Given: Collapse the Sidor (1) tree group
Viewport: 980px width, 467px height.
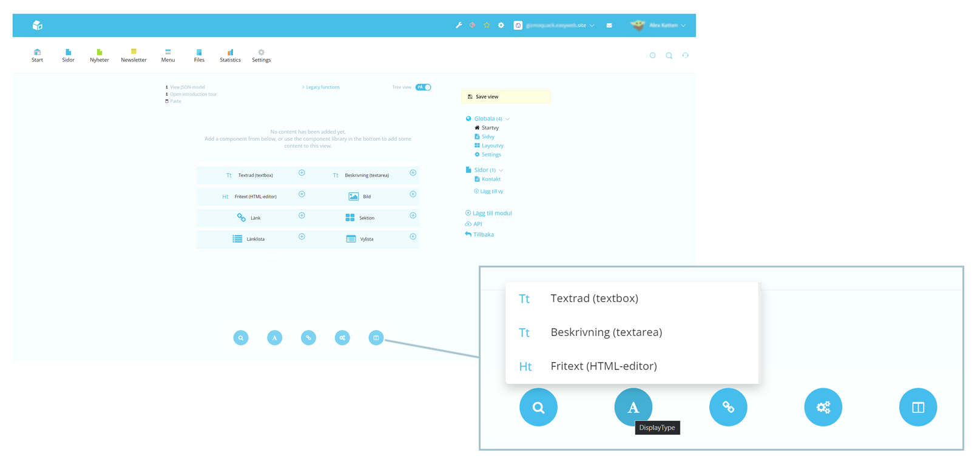Looking at the screenshot, I should coord(501,170).
